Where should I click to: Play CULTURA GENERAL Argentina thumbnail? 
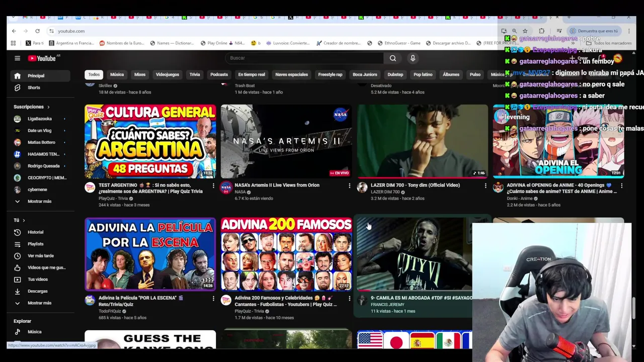150,141
